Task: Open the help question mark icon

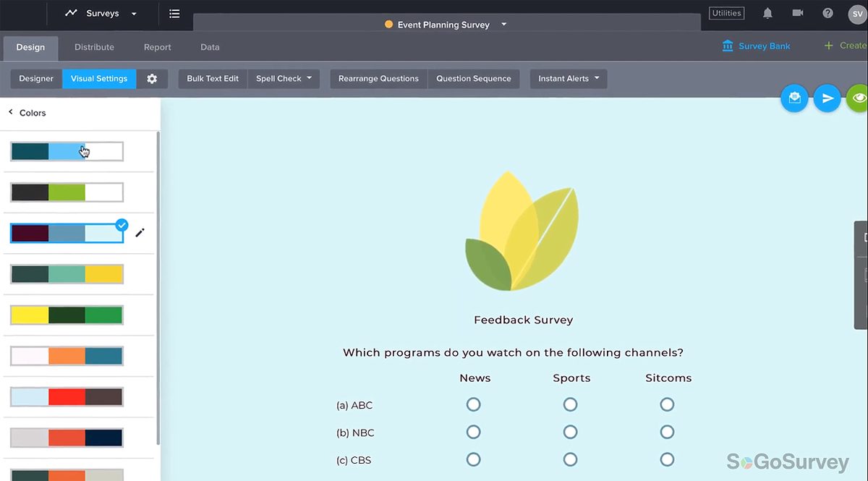Action: (x=827, y=13)
